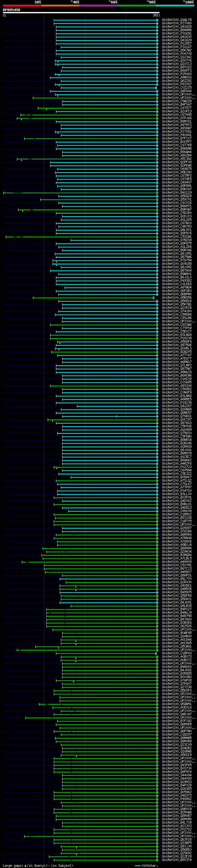
Task: Select hit UniRef100_C5WZZ8
Action: (176, 101)
